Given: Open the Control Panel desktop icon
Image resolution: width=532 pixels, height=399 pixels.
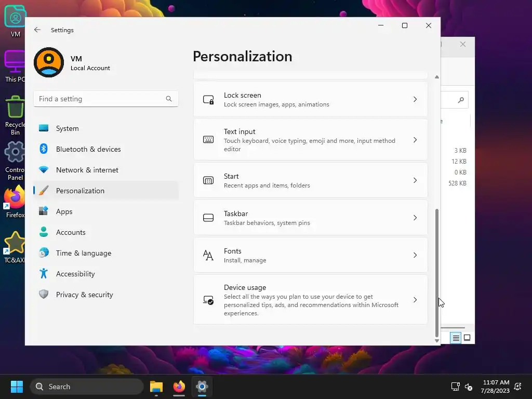Looking at the screenshot, I should 15,161.
